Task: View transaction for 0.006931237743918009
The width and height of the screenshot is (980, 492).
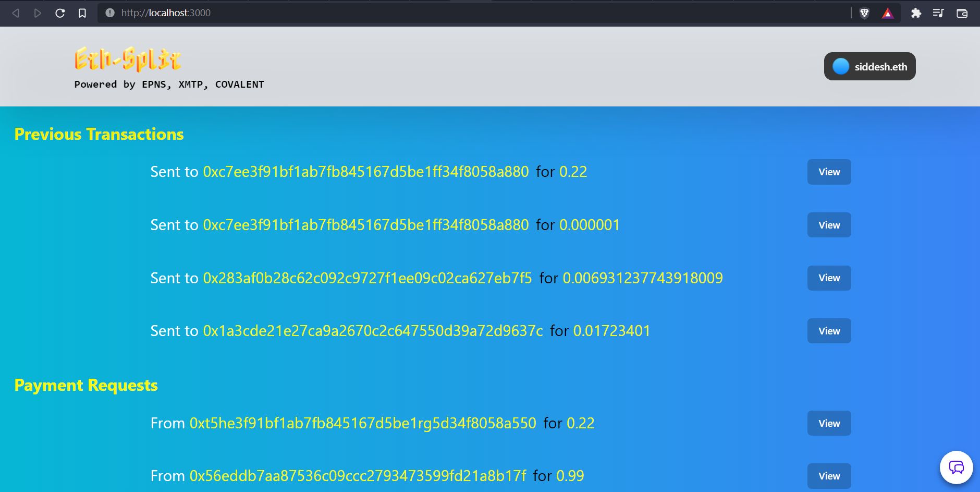Action: [x=829, y=278]
